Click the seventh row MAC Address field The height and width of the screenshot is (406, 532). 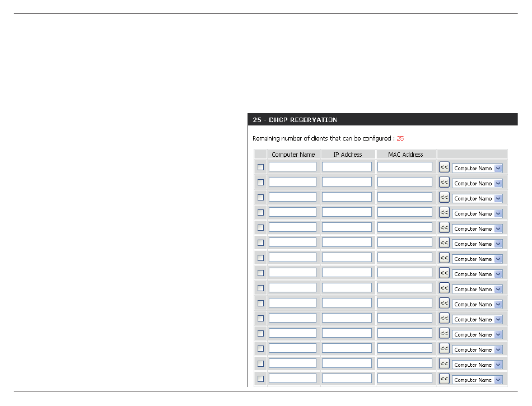tap(405, 257)
